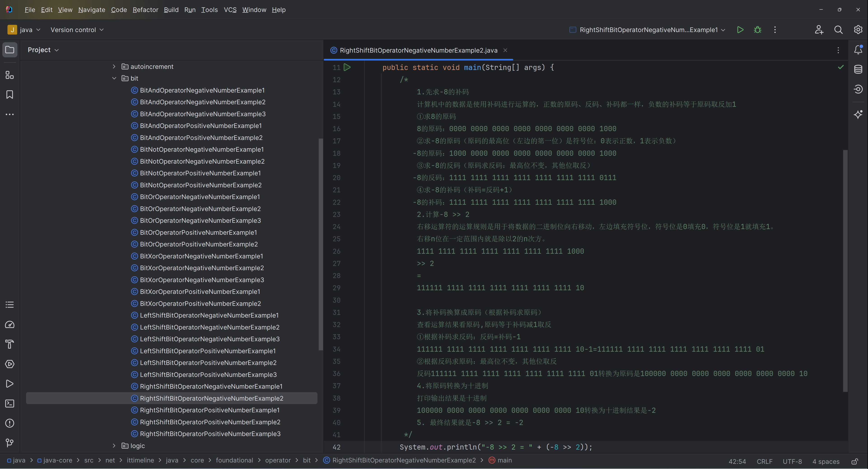Open the Refactor menu

145,10
